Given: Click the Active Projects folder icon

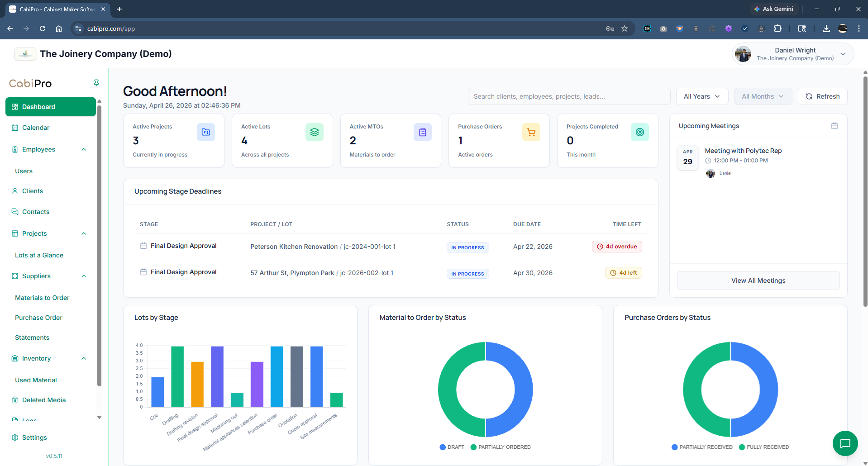Looking at the screenshot, I should pos(206,132).
